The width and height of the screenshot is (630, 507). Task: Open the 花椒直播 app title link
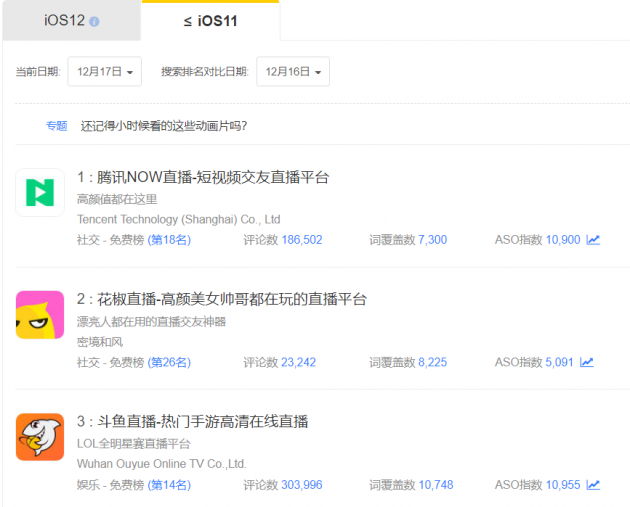click(x=222, y=299)
